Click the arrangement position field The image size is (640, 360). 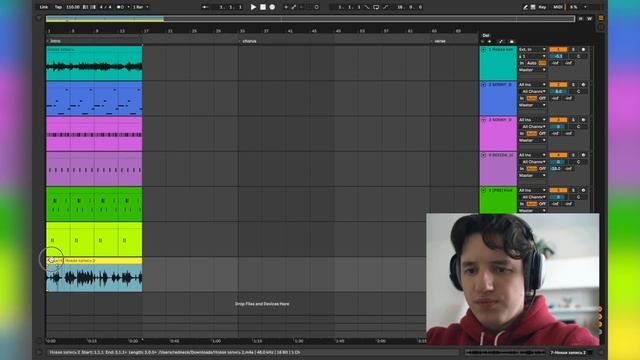coord(231,7)
